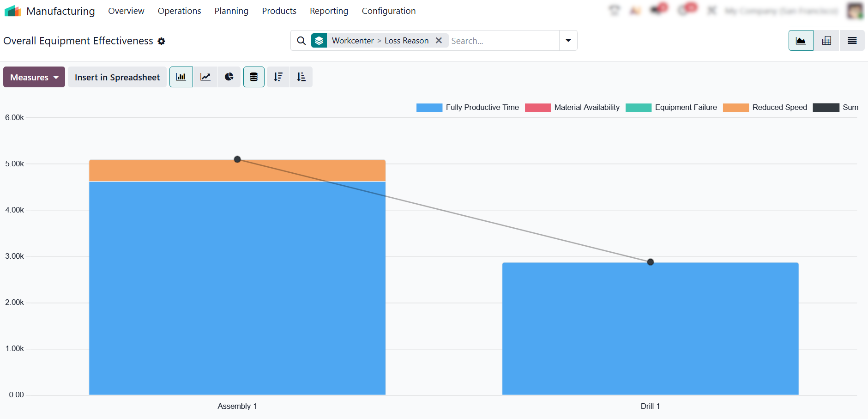Open the Configuration menu

pos(389,11)
